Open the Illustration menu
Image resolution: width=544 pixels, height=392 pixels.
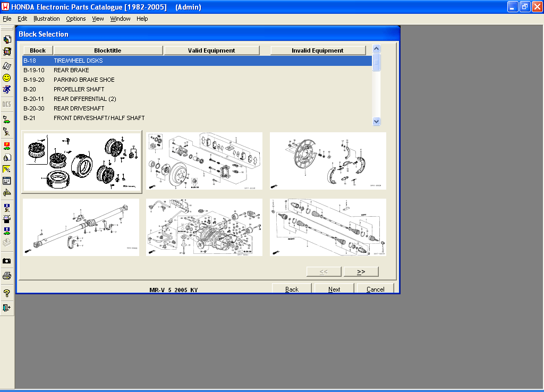pos(47,19)
